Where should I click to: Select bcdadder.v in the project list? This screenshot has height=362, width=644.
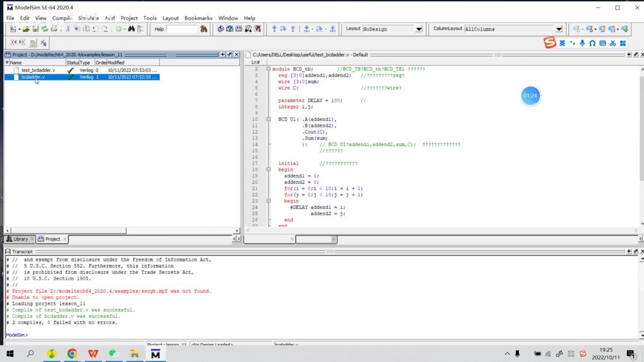point(33,77)
